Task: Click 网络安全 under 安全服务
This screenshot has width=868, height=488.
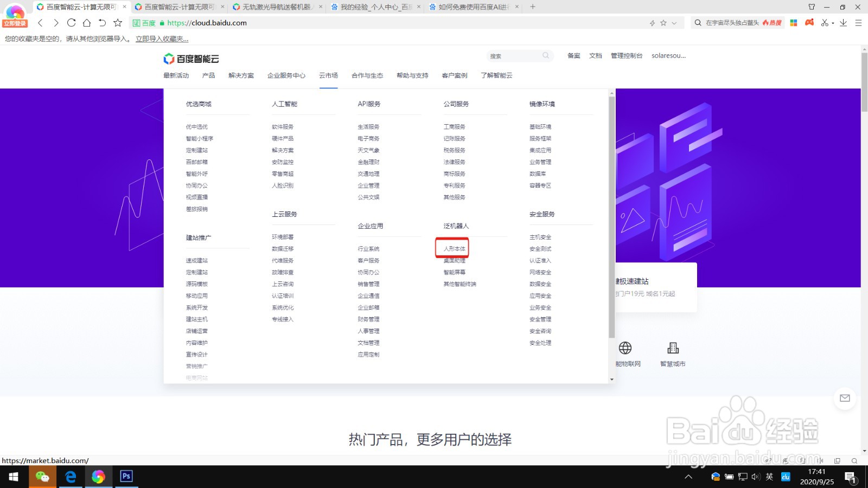Action: [x=540, y=272]
